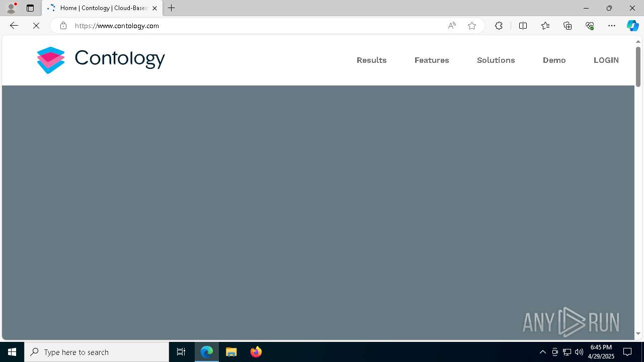
Task: Click the LOGIN link
Action: tap(606, 60)
